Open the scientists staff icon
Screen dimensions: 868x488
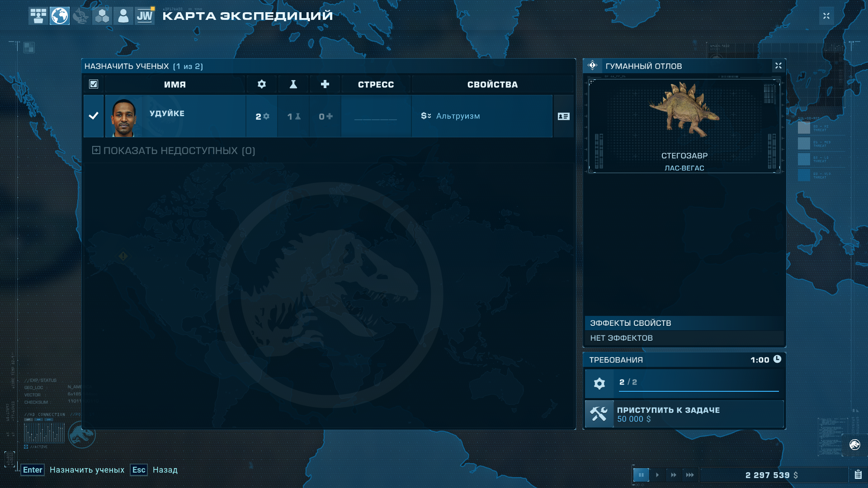pos(123,16)
